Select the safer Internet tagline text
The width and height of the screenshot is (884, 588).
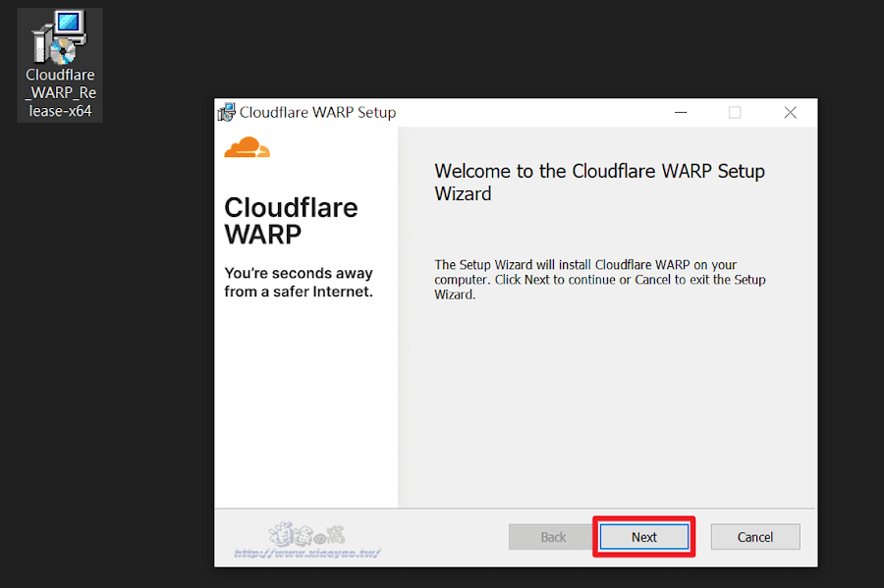[x=298, y=282]
